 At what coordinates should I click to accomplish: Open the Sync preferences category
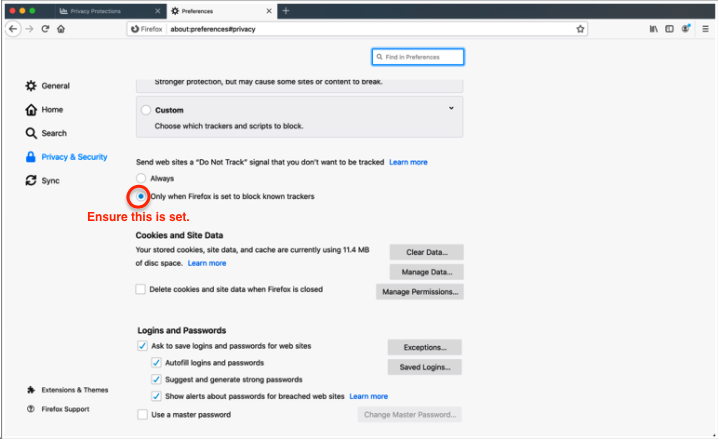43,180
